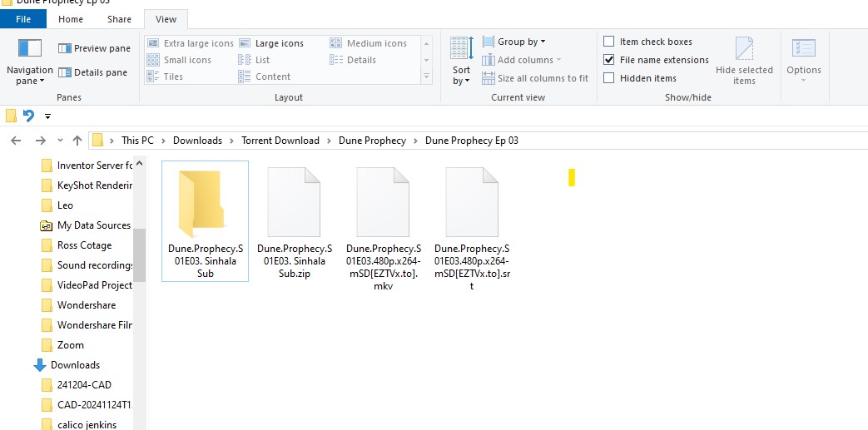Expand chevron after Dune Prophecy breadcrumb
The image size is (868, 430).
point(416,141)
